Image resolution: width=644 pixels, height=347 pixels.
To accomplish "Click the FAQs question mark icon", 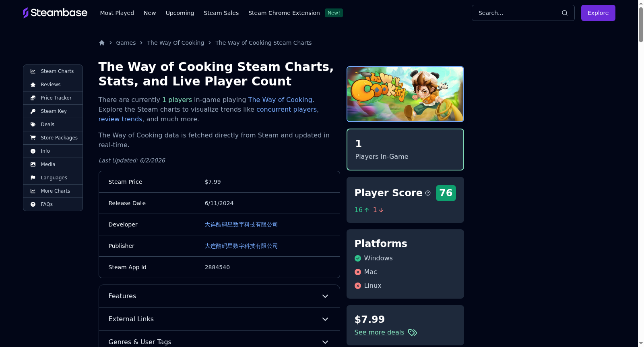I will tap(33, 204).
